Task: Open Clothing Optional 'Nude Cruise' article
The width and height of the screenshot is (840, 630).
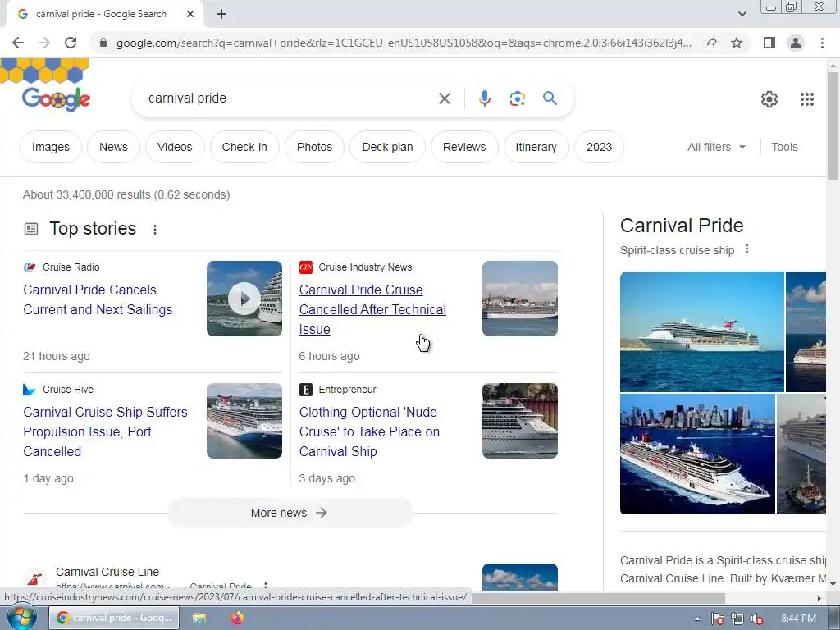Action: click(369, 431)
